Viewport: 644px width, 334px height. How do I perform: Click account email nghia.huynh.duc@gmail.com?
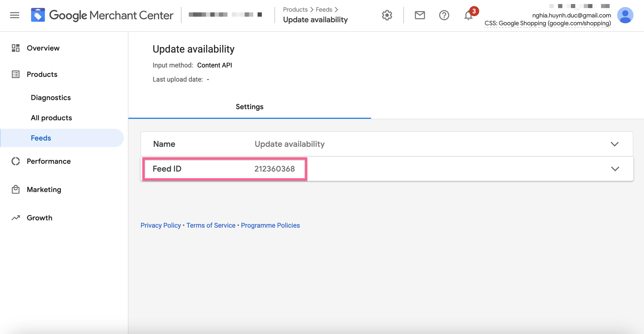571,15
